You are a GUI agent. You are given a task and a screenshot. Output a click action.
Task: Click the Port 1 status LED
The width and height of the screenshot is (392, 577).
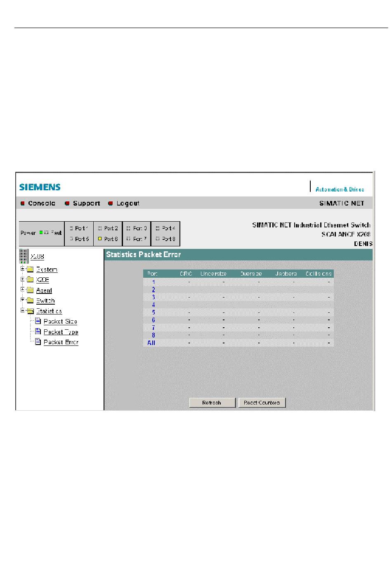pyautogui.click(x=71, y=228)
